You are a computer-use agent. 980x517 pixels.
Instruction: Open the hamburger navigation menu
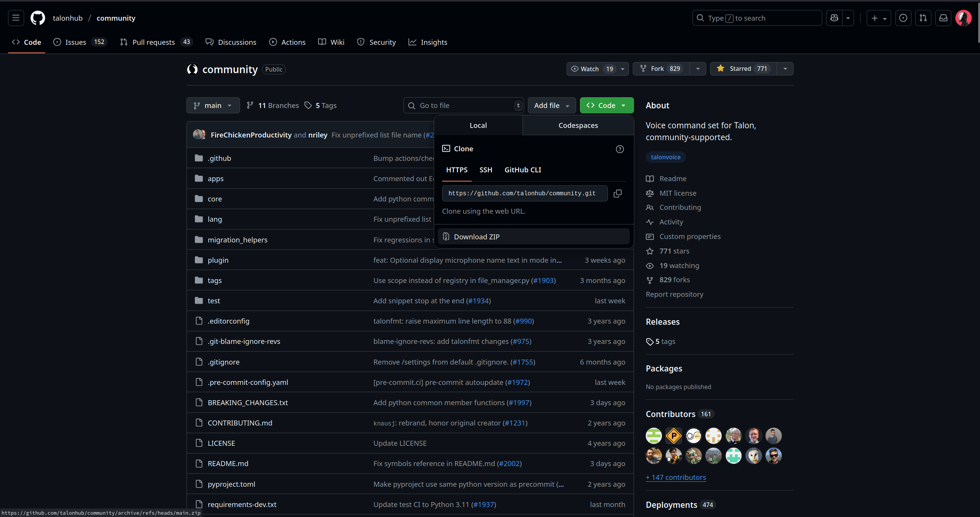pos(16,18)
